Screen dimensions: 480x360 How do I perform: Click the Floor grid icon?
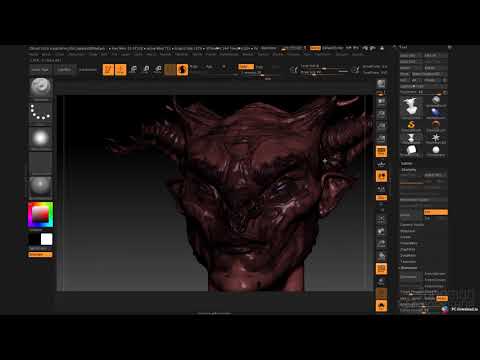(x=381, y=164)
